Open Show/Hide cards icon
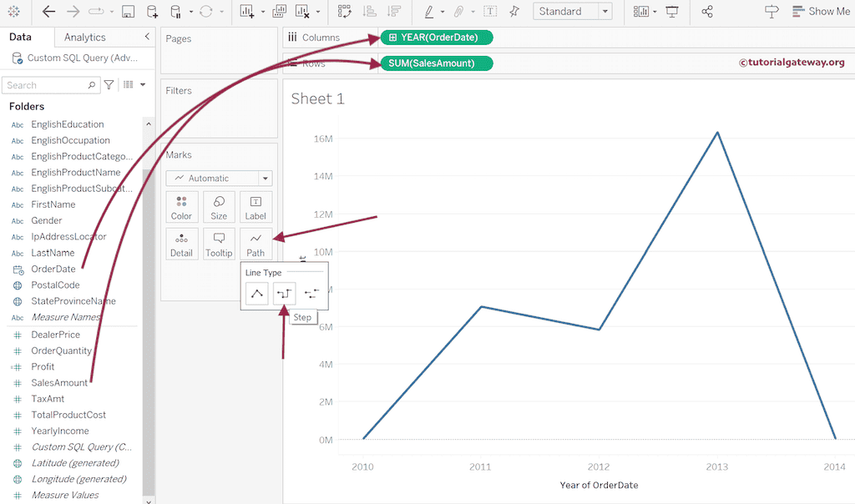Image resolution: width=855 pixels, height=504 pixels. click(640, 12)
